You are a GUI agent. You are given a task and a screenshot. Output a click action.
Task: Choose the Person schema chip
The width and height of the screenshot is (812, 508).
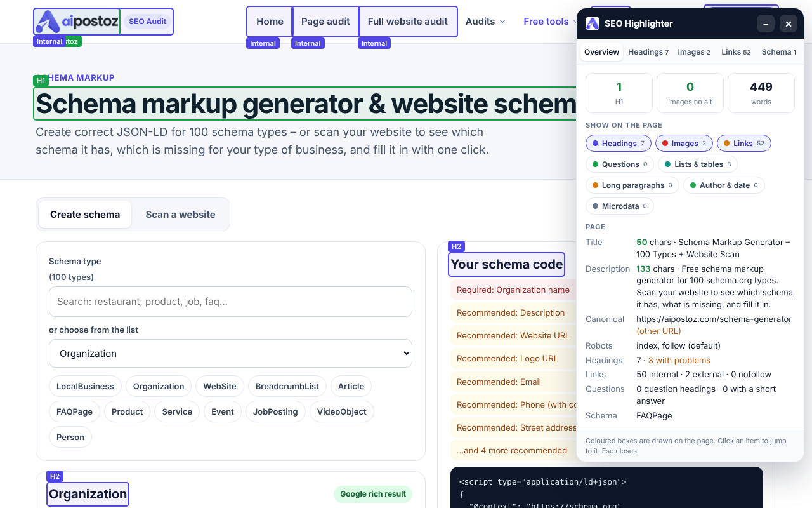point(70,437)
